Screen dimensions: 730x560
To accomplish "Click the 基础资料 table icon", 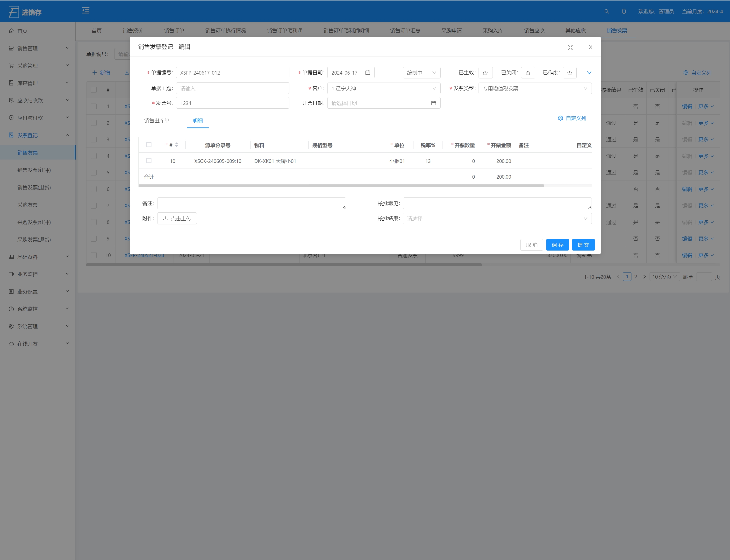I will pyautogui.click(x=11, y=257).
